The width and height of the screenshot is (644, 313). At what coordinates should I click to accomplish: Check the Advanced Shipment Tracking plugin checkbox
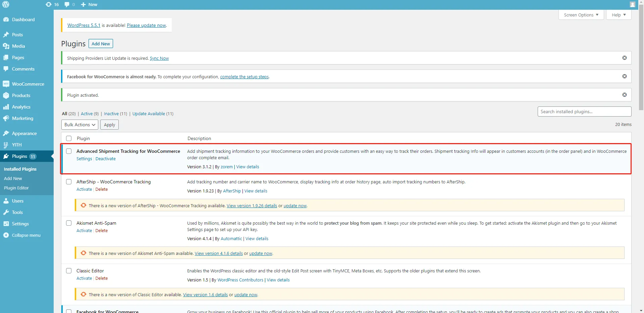[x=69, y=151]
